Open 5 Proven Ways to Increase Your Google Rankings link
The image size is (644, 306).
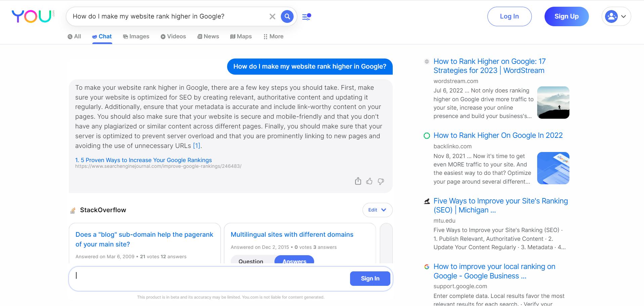pos(143,160)
